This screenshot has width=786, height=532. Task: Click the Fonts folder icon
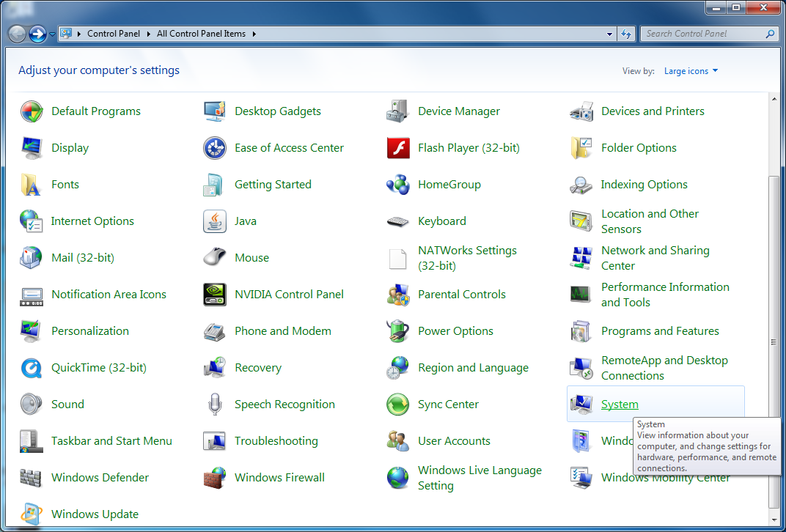pyautogui.click(x=32, y=185)
